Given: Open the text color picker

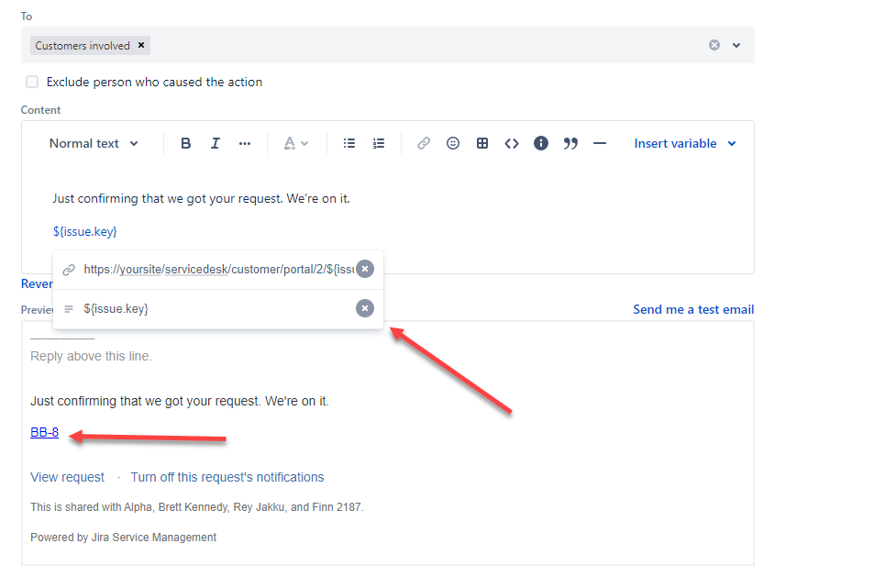Looking at the screenshot, I should [x=296, y=144].
